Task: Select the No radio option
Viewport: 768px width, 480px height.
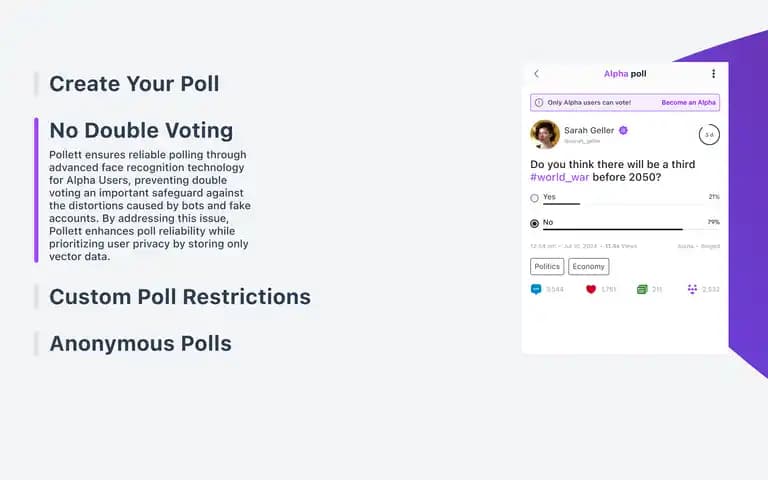Action: (534, 223)
